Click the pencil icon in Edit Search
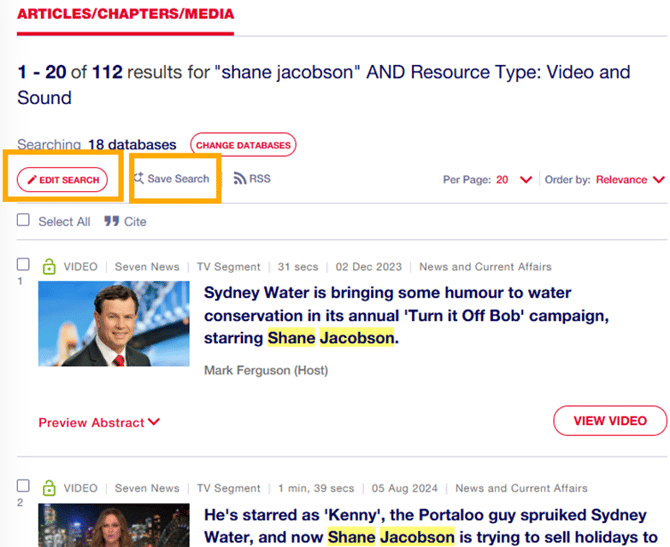The width and height of the screenshot is (670, 547). click(x=31, y=180)
